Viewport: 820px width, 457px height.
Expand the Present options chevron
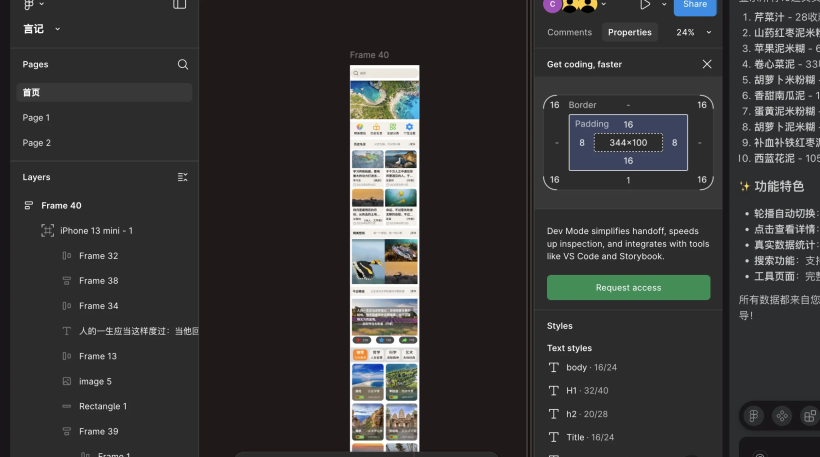tap(662, 5)
